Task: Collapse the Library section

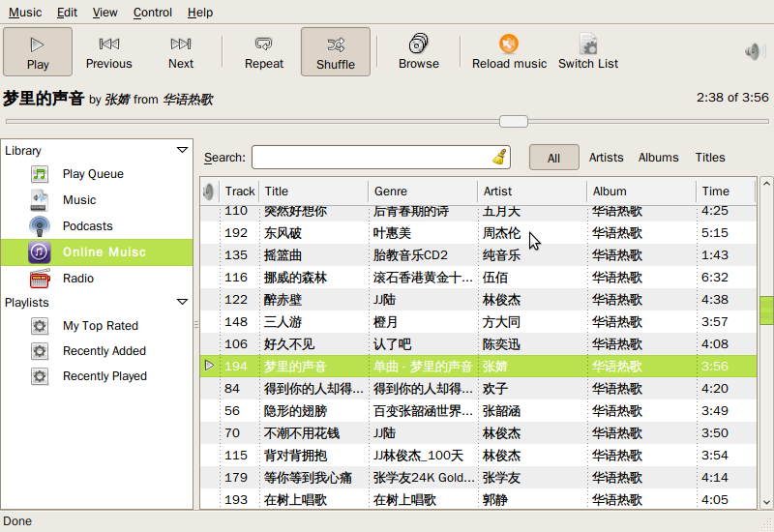Action: (x=182, y=150)
